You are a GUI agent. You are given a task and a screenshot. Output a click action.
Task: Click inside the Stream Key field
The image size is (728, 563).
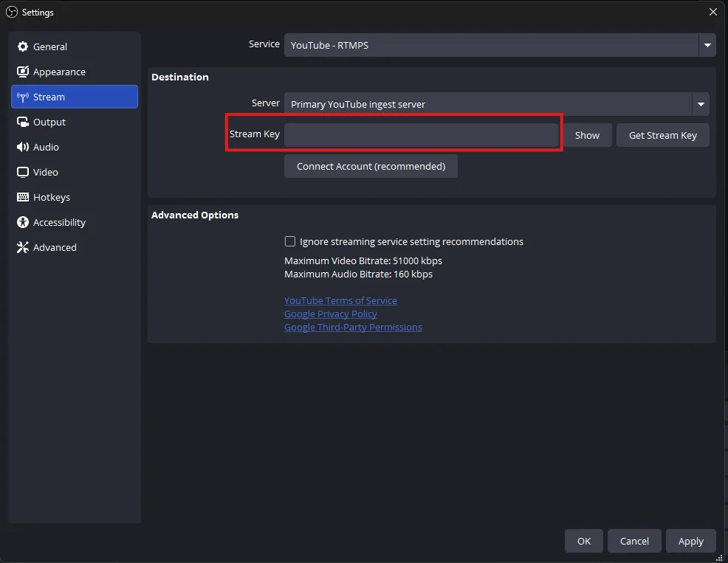[x=421, y=134]
